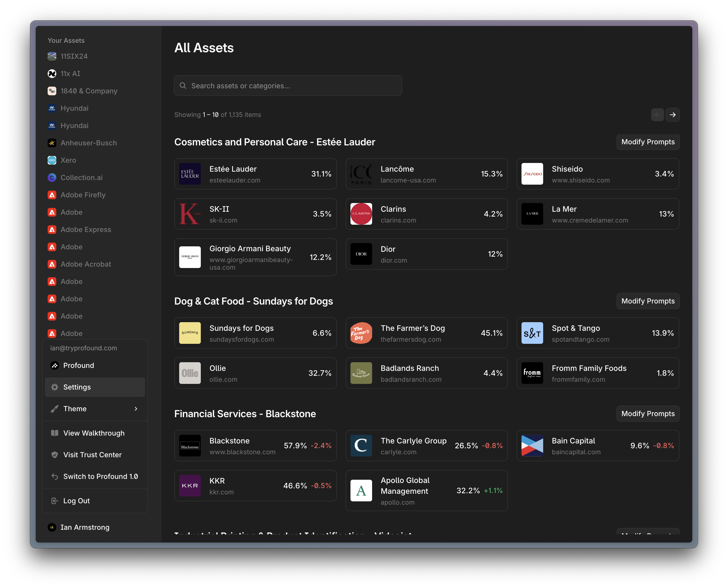Click the Switch to Profound 1.0 arrow icon
The image size is (728, 588).
54,476
